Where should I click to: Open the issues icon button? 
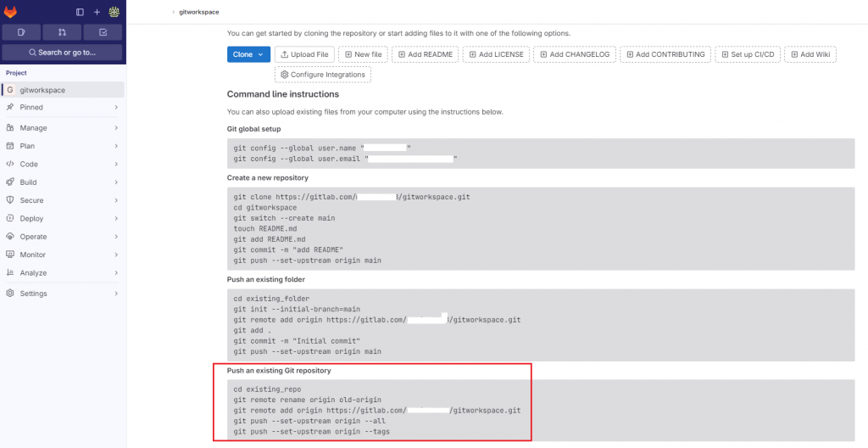21,32
